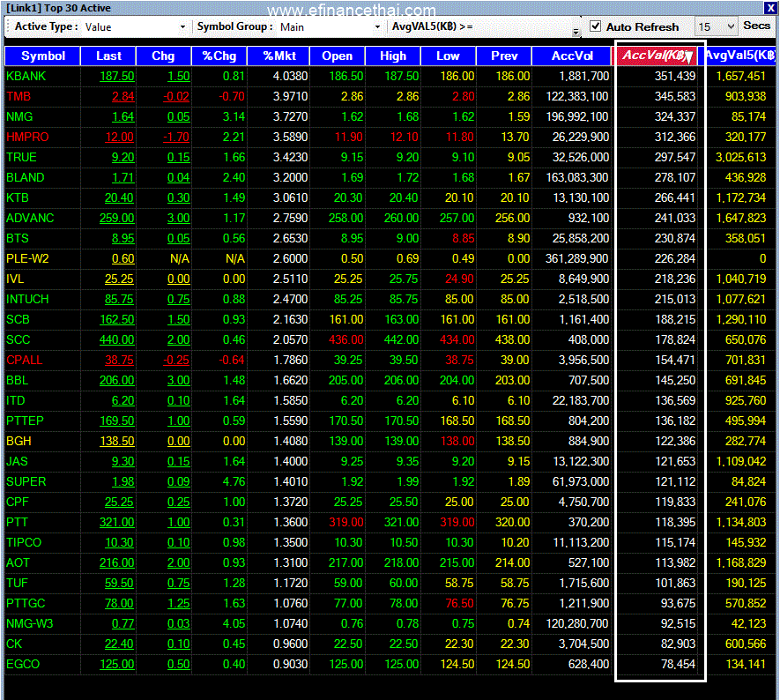Click the AvgVAL5 filter input field
Screen dimensions: 780x700
[524, 26]
